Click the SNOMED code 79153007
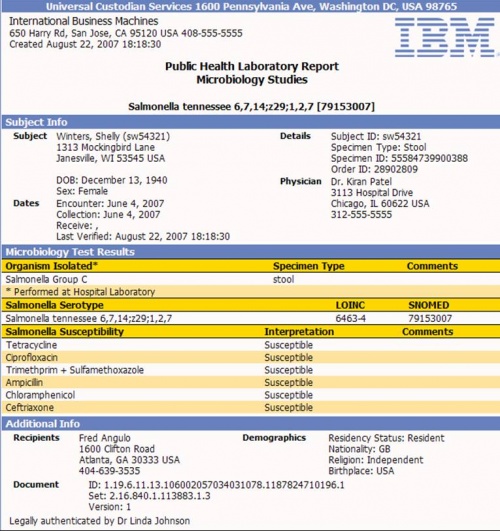Screen dimensions: 500x531 (430, 318)
